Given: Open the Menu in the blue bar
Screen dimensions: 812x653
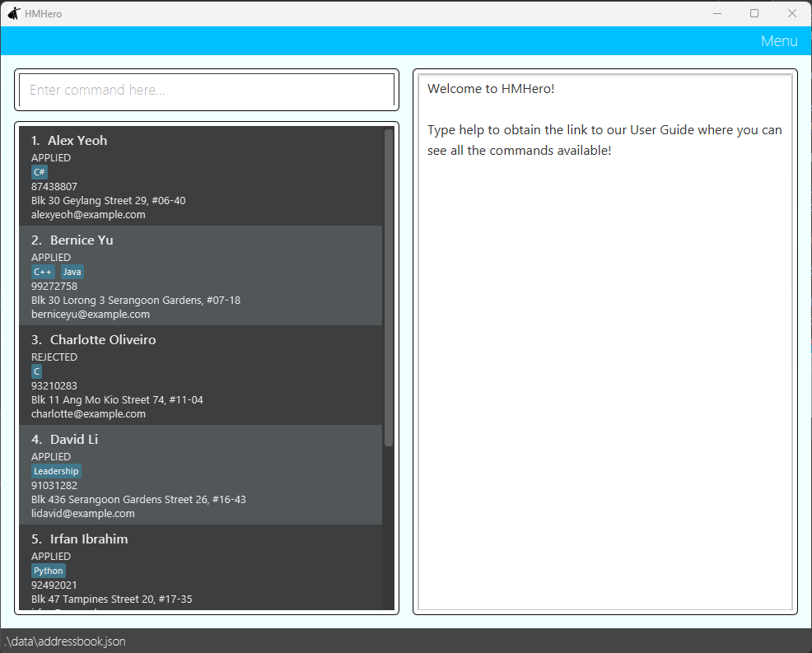Looking at the screenshot, I should (x=778, y=41).
